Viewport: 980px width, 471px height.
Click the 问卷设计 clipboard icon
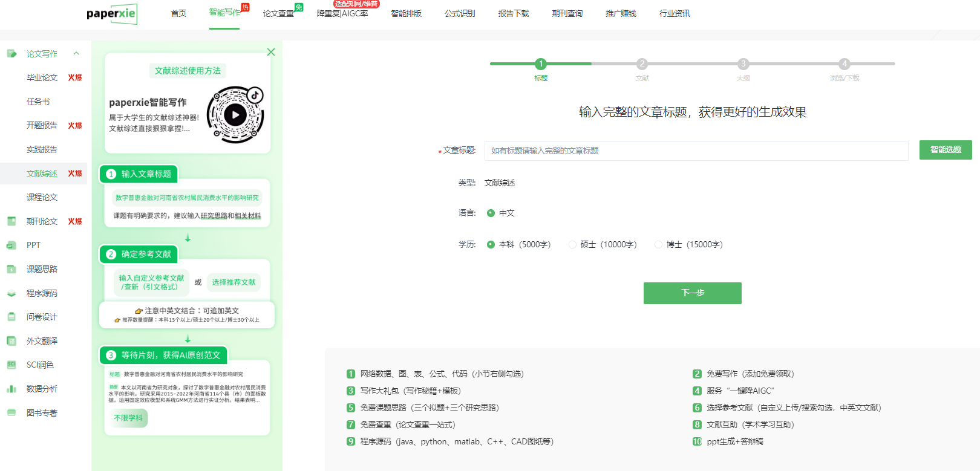[11, 317]
